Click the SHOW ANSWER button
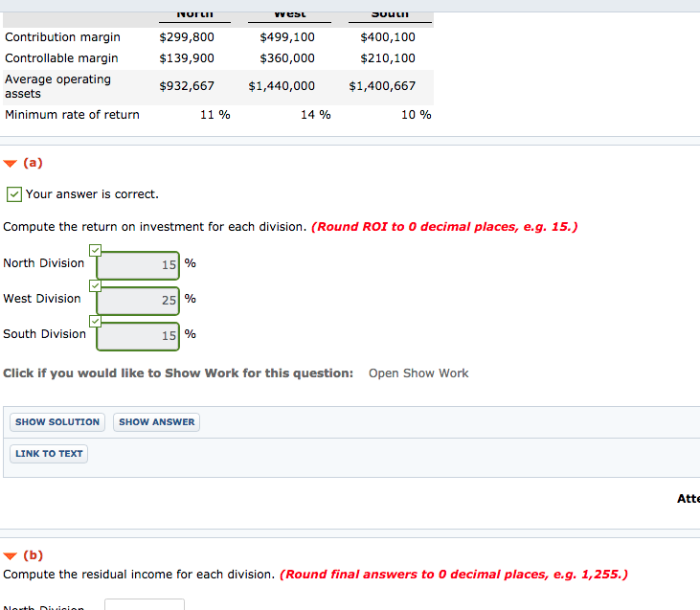The image size is (700, 610). tap(157, 422)
